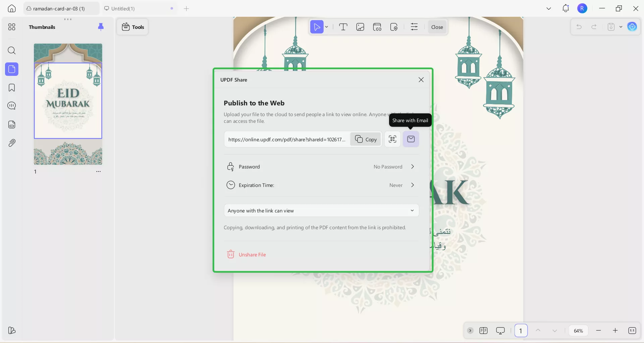Select the Text tool in top toolbar
This screenshot has width=644, height=343.
[x=343, y=27]
